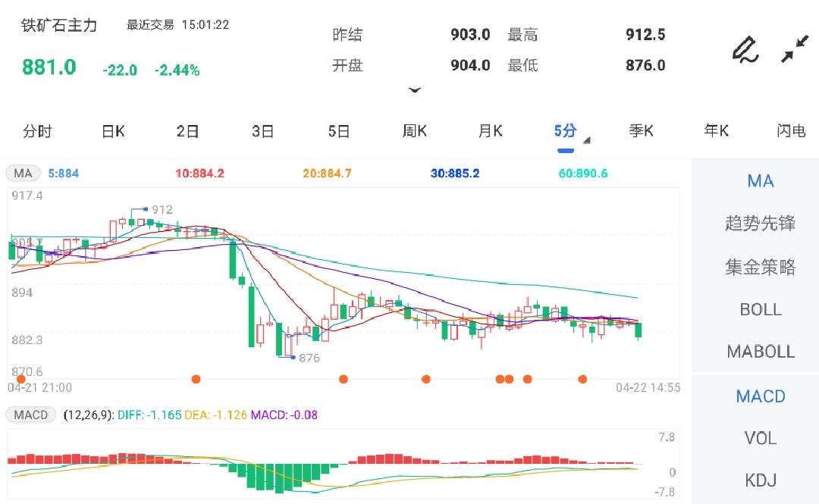Image resolution: width=819 pixels, height=504 pixels.
Task: Click the 最近交易 15:01:22 timestamp
Action: [x=177, y=25]
